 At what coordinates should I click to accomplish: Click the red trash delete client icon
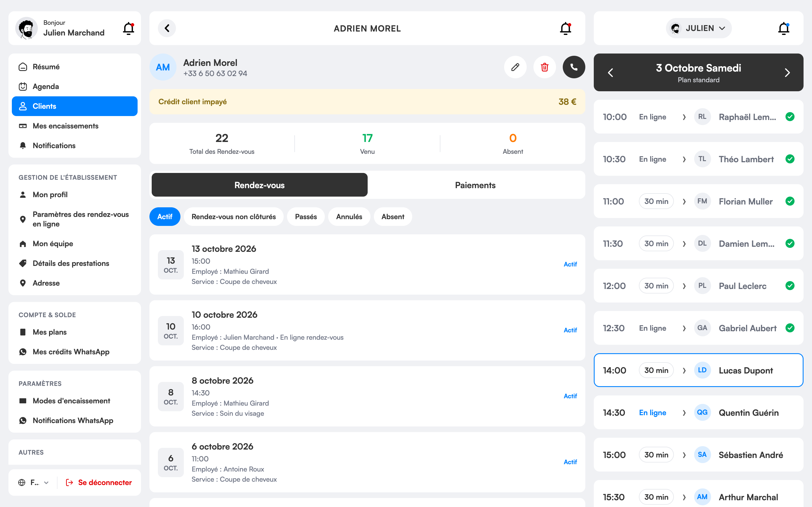coord(545,67)
